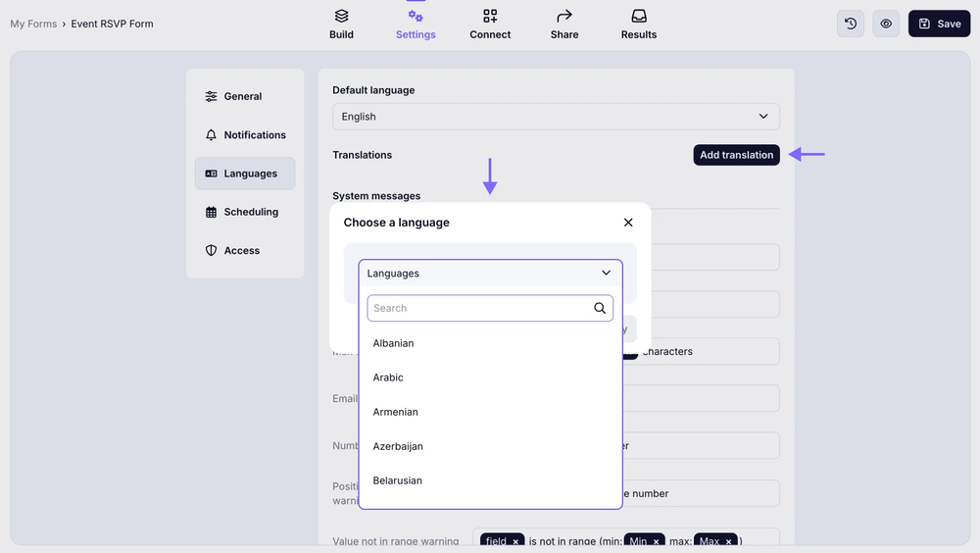The image size is (980, 553).
Task: Navigate to My Forms breadcrumb
Action: point(33,24)
